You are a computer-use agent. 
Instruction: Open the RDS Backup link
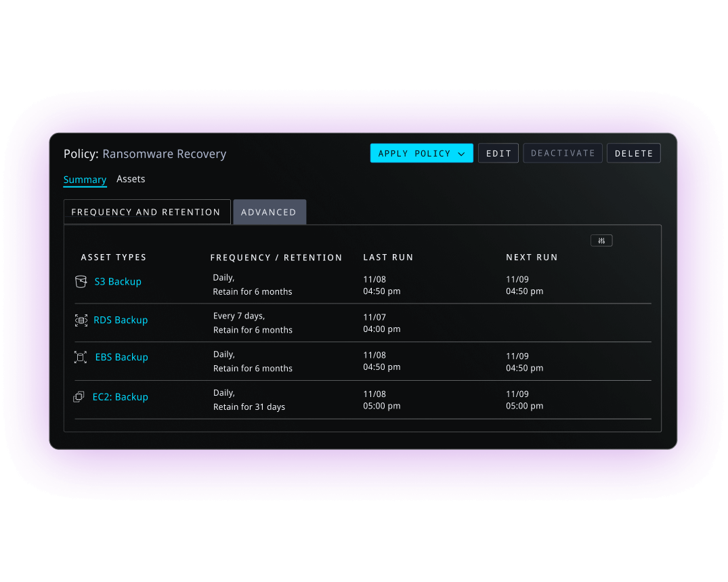[x=121, y=320]
